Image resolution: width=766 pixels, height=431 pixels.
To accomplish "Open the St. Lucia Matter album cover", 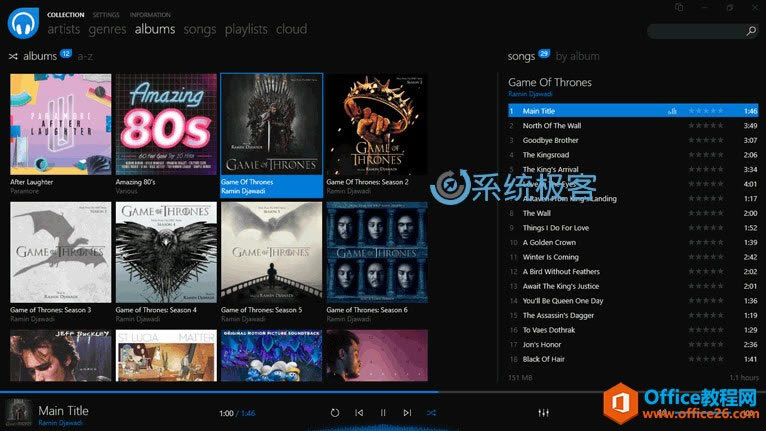I will point(166,355).
